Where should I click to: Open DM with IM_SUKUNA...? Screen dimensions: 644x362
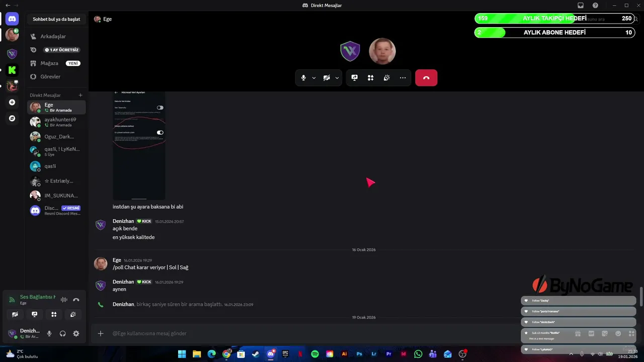[57, 196]
